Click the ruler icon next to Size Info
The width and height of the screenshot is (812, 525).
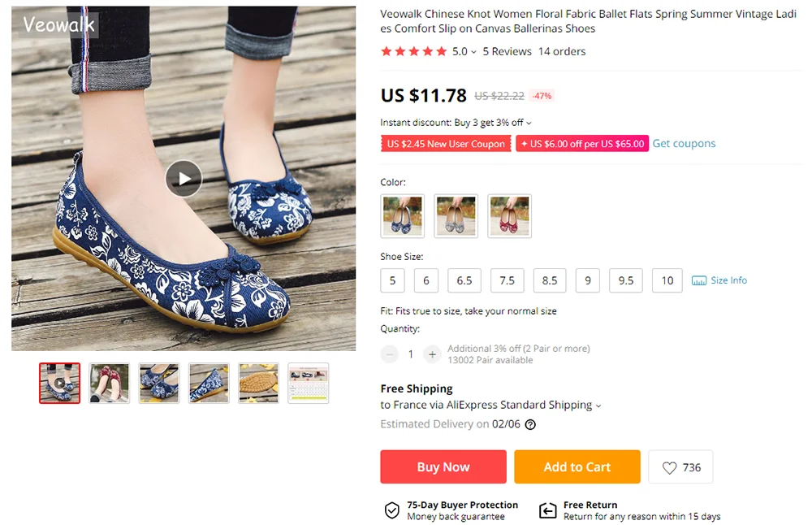click(699, 280)
